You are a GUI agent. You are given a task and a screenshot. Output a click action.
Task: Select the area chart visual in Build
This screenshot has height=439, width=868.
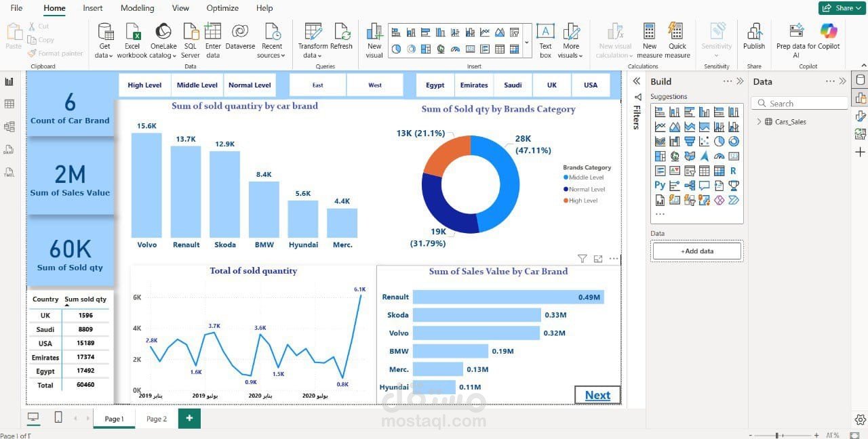[675, 127]
